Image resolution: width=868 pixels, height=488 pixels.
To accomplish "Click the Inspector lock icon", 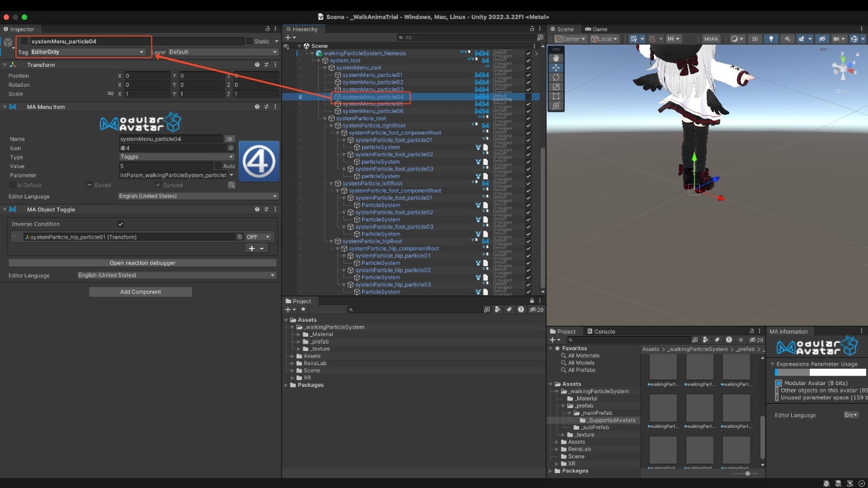I will 267,29.
